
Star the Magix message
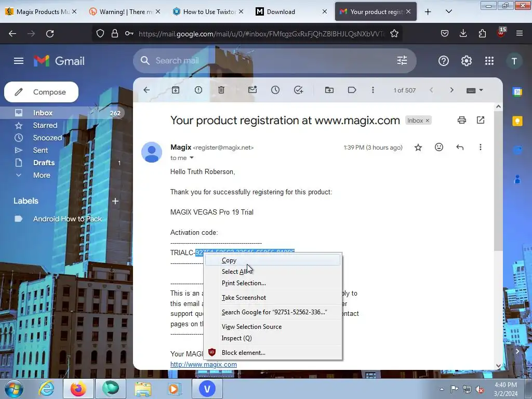click(418, 147)
